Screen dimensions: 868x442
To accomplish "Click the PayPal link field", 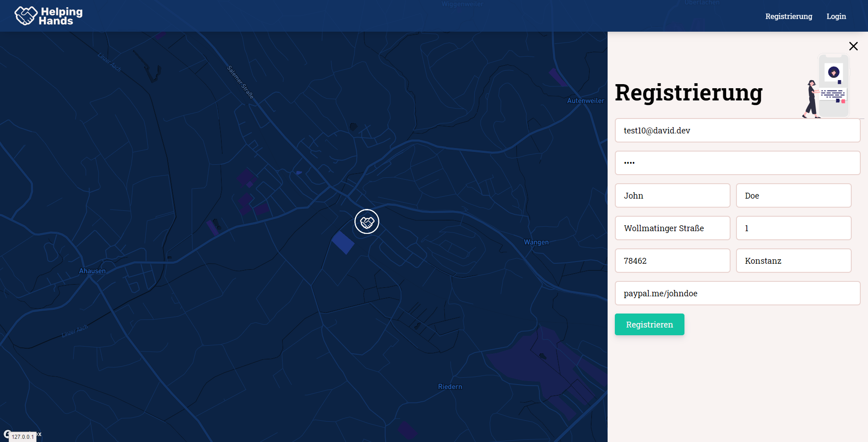I will 737,293.
